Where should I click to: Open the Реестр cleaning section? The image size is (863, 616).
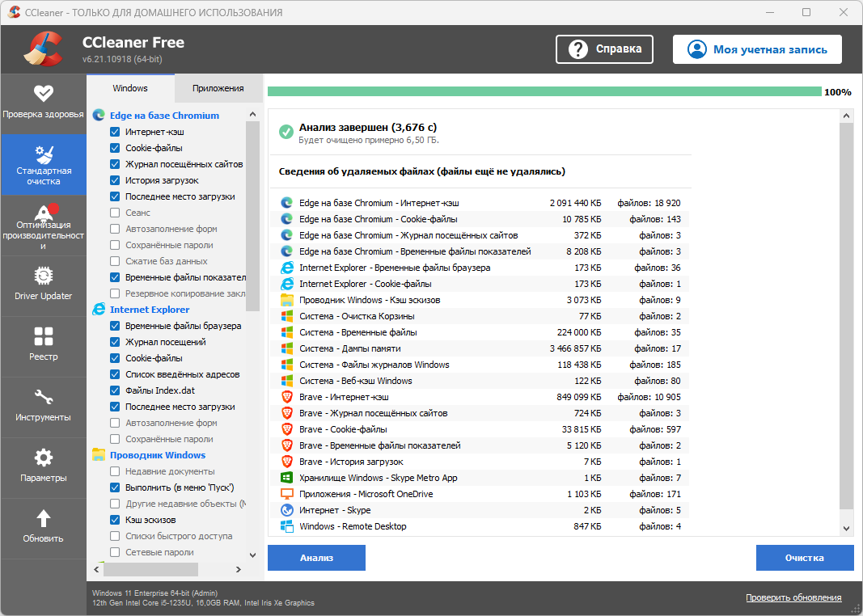[x=43, y=346]
